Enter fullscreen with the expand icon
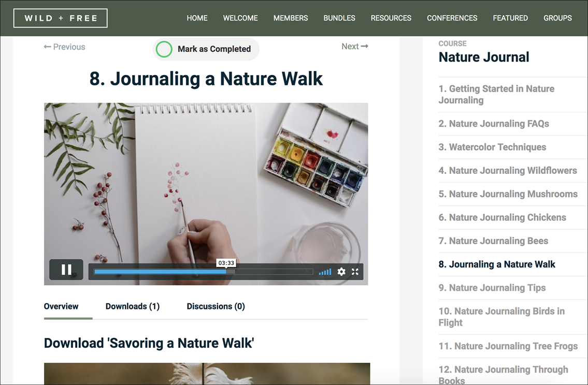Screen dimensions: 588x385 point(355,272)
